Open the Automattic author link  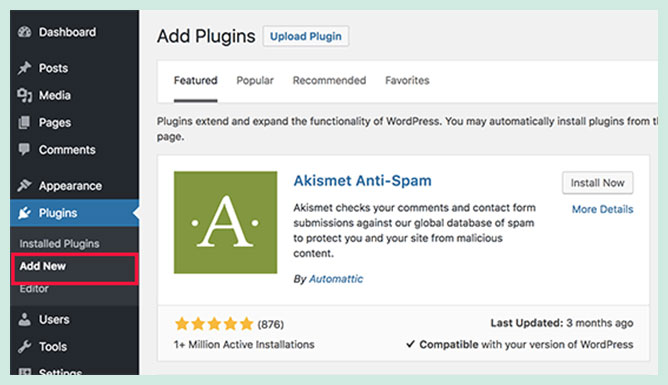tap(336, 279)
